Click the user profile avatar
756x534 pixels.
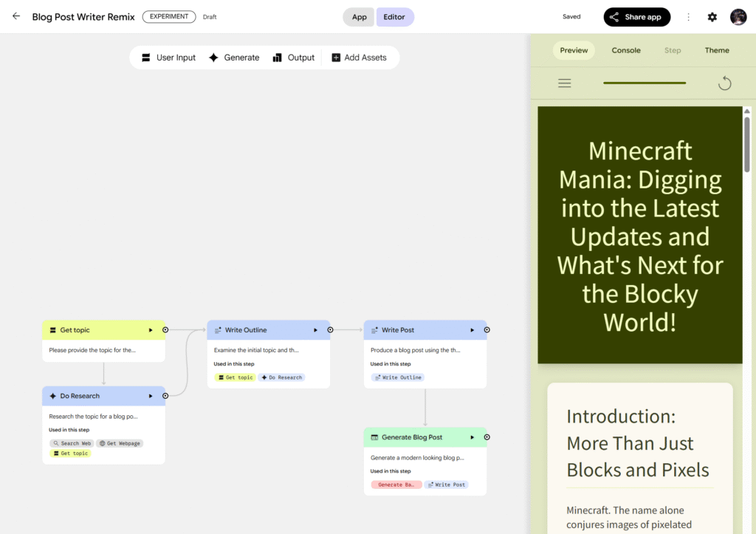(738, 17)
